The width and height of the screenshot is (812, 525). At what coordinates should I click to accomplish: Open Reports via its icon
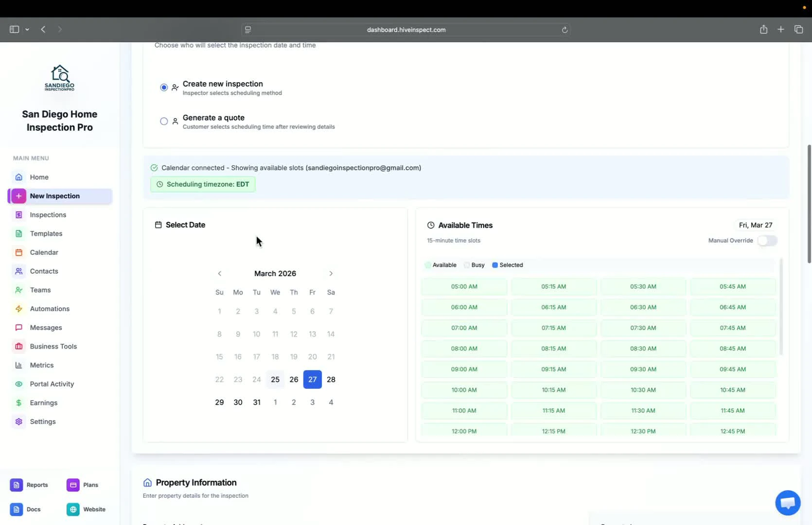pyautogui.click(x=16, y=485)
